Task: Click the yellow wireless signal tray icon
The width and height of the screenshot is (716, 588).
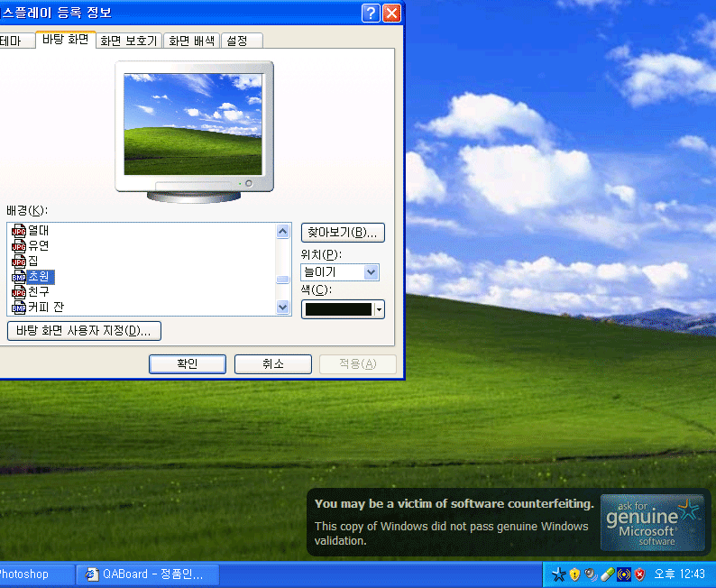Action: [624, 574]
